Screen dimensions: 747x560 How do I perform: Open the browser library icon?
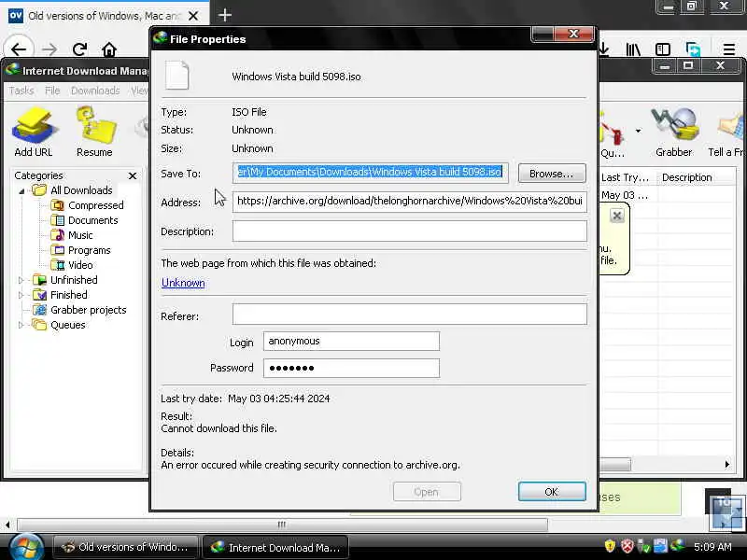633,49
